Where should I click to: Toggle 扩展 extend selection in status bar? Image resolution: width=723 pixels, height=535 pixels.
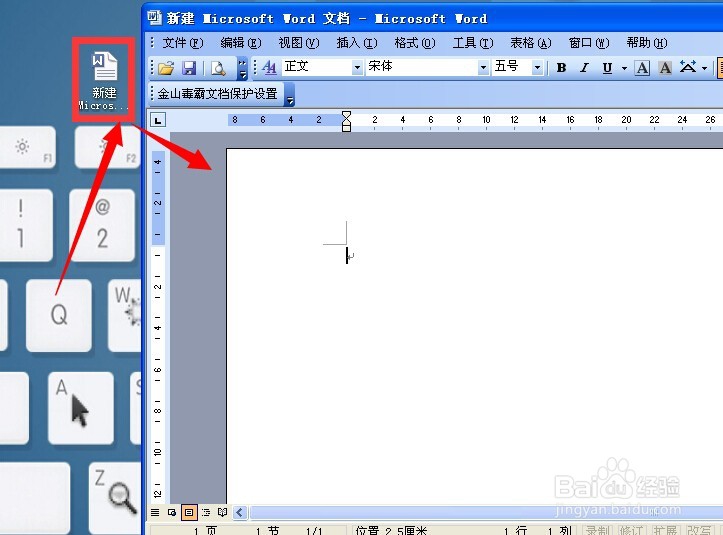(665, 530)
